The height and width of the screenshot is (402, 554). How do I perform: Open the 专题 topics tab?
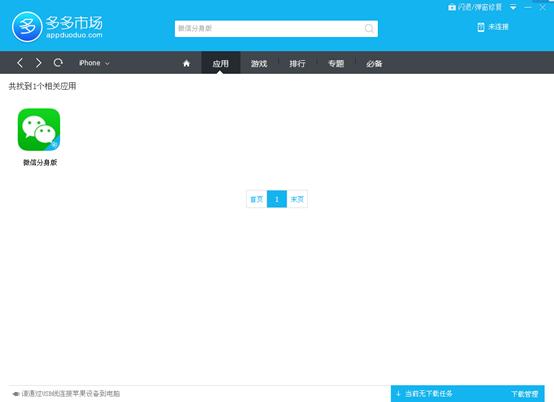pyautogui.click(x=336, y=64)
